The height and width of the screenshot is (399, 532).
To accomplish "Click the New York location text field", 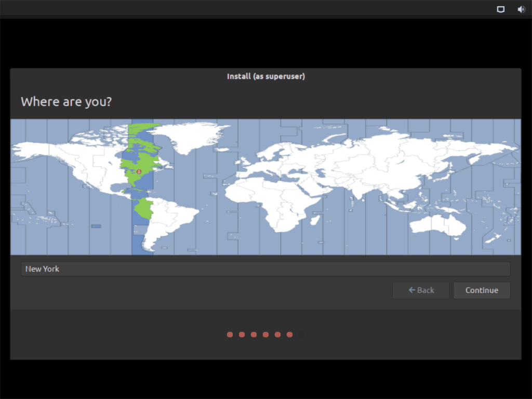I will (x=265, y=269).
